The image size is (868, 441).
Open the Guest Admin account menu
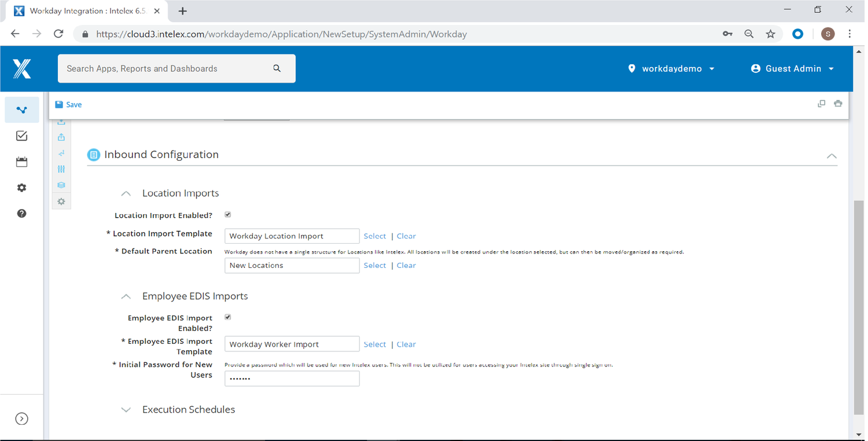coord(792,68)
